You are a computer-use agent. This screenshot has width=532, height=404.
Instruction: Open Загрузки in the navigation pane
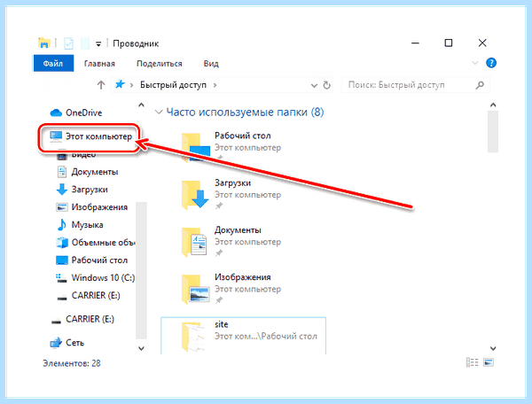[x=82, y=190]
